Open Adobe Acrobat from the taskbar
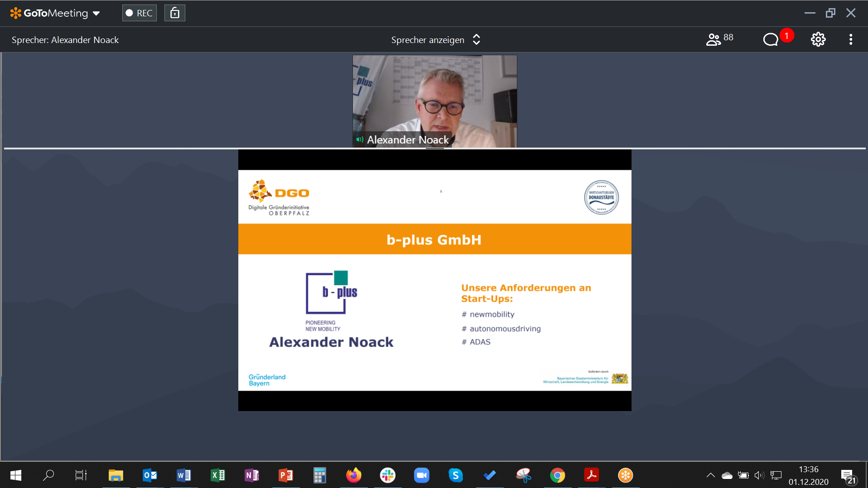This screenshot has width=868, height=488. click(592, 475)
